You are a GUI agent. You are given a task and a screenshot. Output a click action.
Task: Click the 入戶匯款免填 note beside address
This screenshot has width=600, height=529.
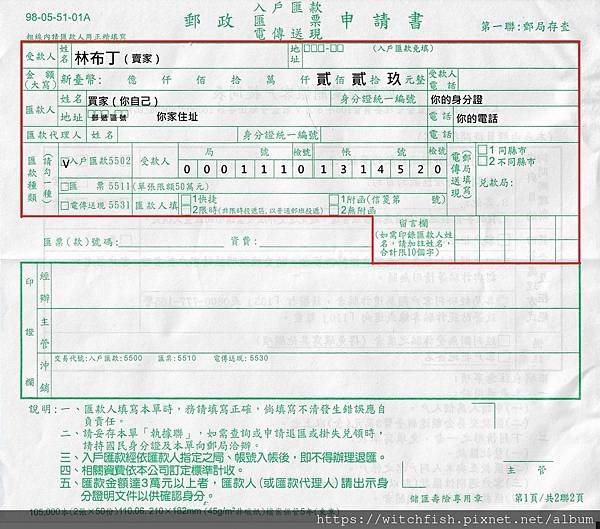pos(403,48)
